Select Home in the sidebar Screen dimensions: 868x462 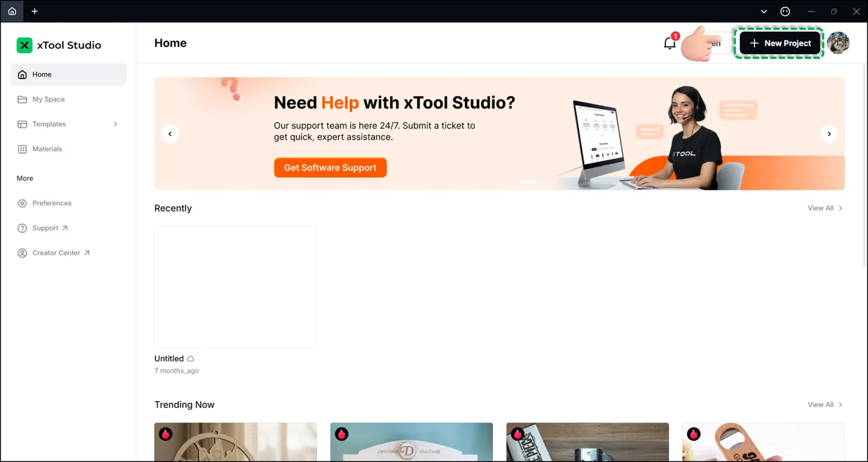pos(68,74)
